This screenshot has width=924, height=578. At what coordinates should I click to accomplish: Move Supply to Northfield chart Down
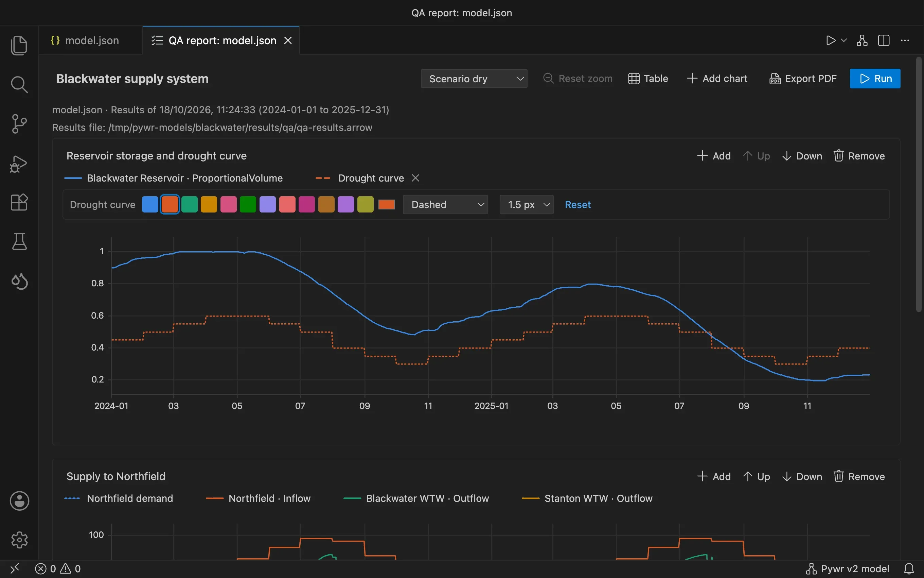[x=802, y=477]
